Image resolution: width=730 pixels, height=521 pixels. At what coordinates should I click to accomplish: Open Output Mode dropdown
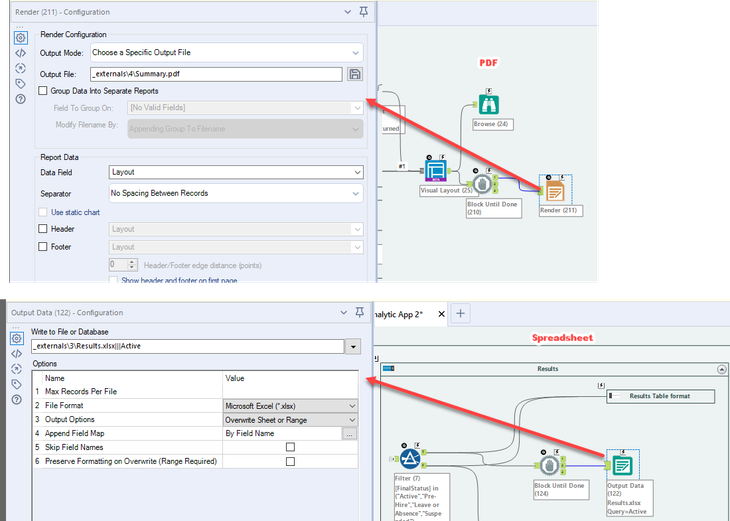coord(227,53)
